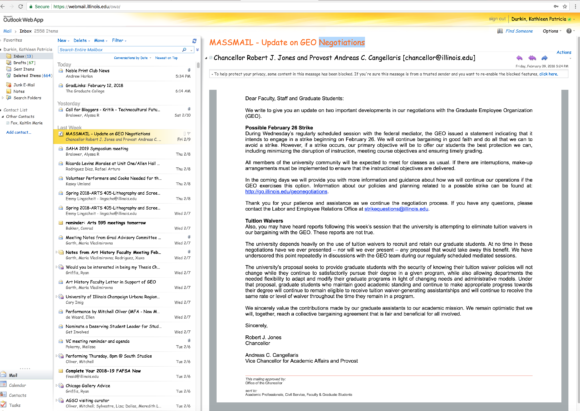The image size is (580, 411).
Task: Click sign out
Action: tap(497, 19)
